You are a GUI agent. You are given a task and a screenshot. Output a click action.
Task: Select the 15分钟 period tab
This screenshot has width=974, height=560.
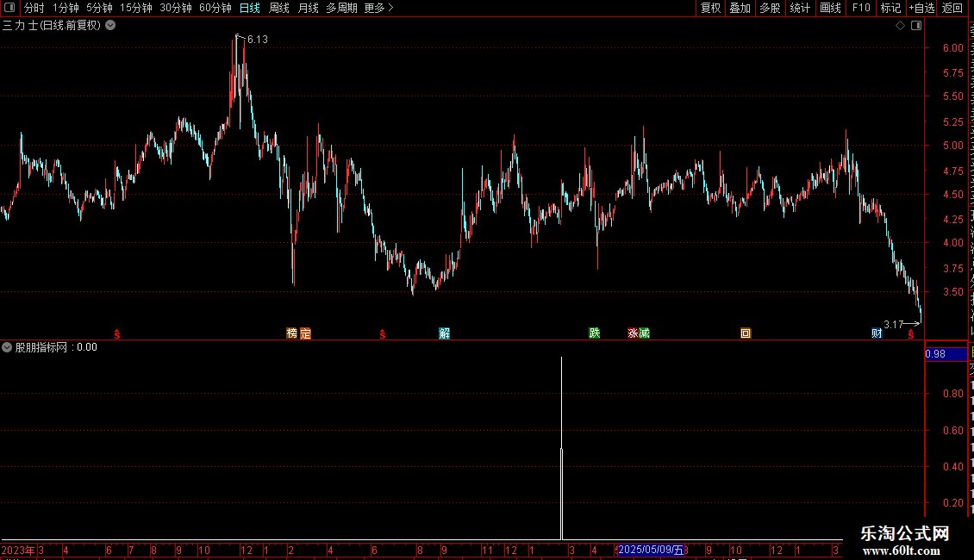pyautogui.click(x=136, y=8)
